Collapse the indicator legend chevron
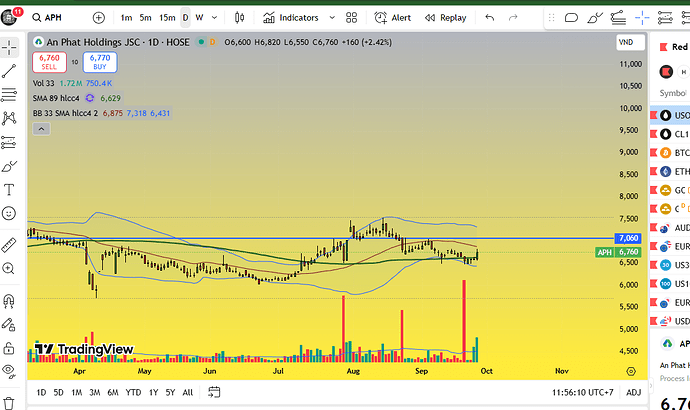690x410 pixels. click(x=41, y=129)
